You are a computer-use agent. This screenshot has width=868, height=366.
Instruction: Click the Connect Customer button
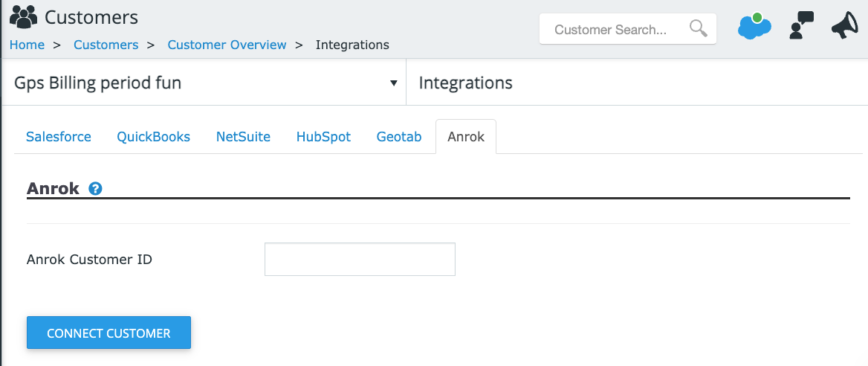pyautogui.click(x=108, y=333)
